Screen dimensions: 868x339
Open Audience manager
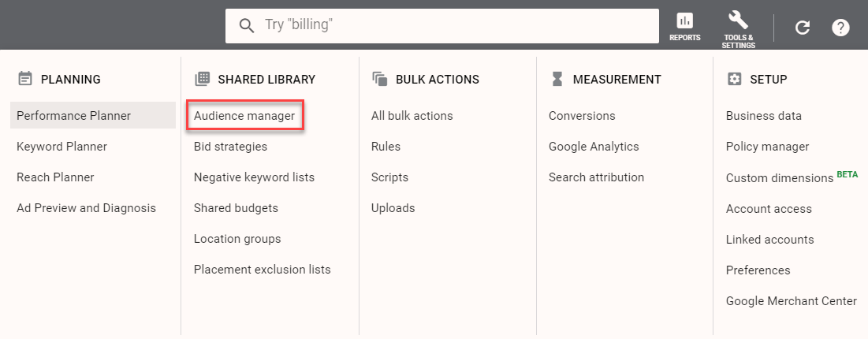click(244, 116)
